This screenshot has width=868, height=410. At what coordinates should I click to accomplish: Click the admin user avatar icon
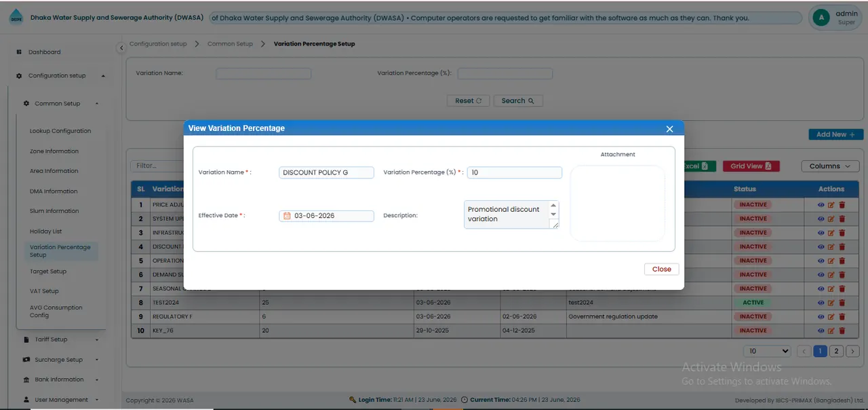pos(821,18)
